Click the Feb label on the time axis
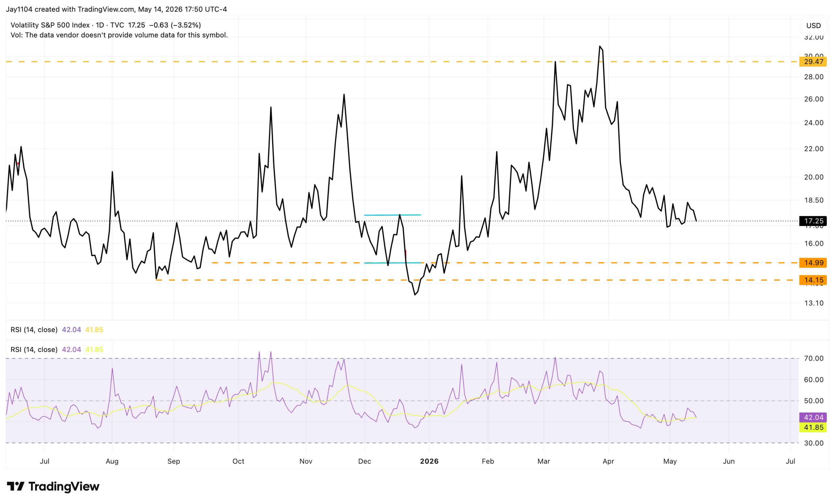Screen dimensions: 835x504 488,461
